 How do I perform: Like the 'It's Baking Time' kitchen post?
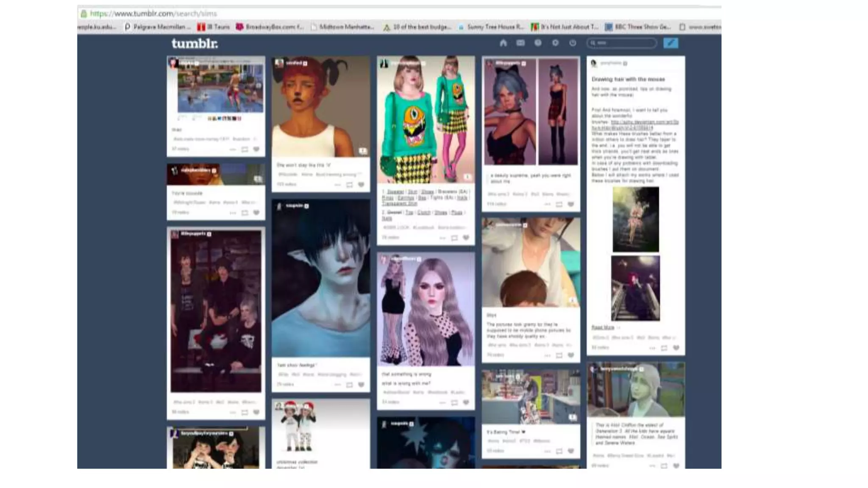pyautogui.click(x=571, y=451)
